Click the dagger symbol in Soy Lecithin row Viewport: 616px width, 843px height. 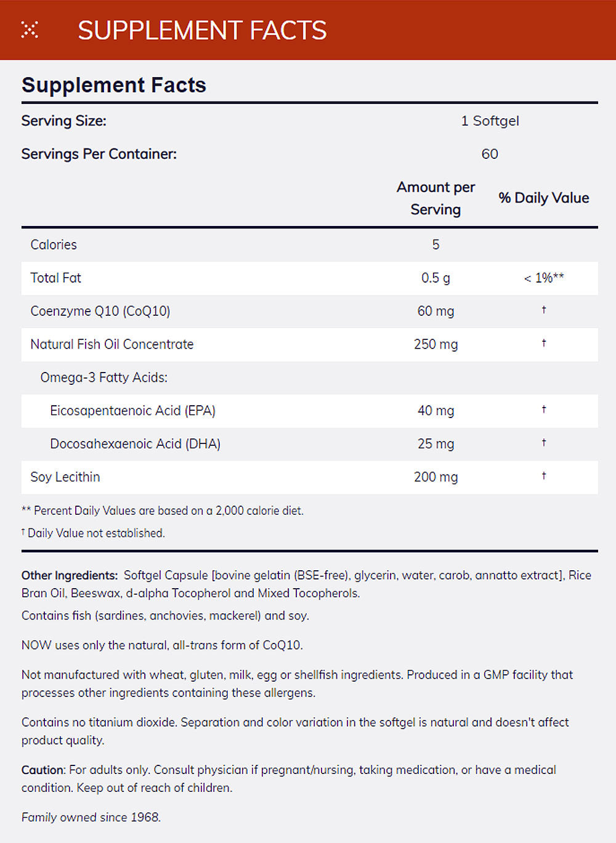click(x=543, y=476)
